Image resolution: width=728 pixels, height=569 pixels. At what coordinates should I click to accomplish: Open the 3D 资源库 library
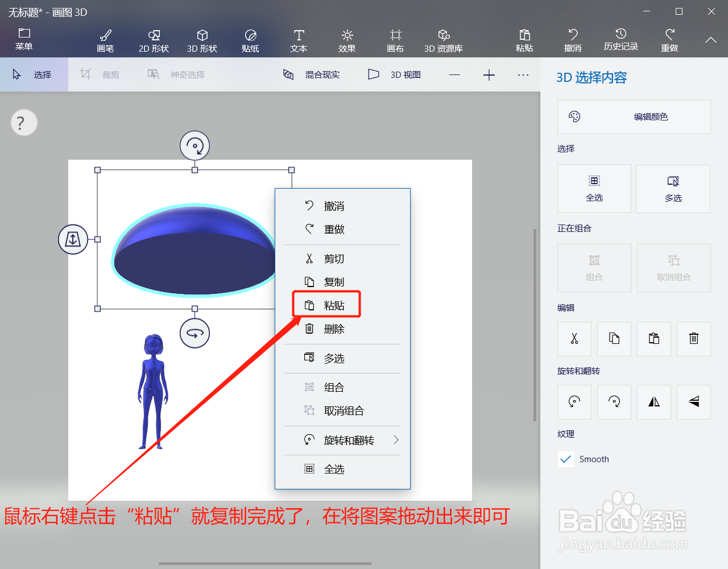[443, 40]
